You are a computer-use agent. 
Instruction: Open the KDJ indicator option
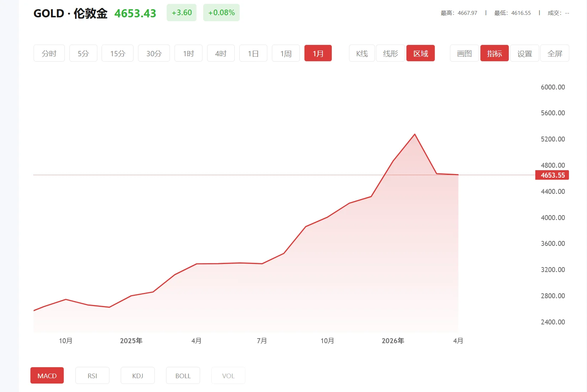[137, 375]
